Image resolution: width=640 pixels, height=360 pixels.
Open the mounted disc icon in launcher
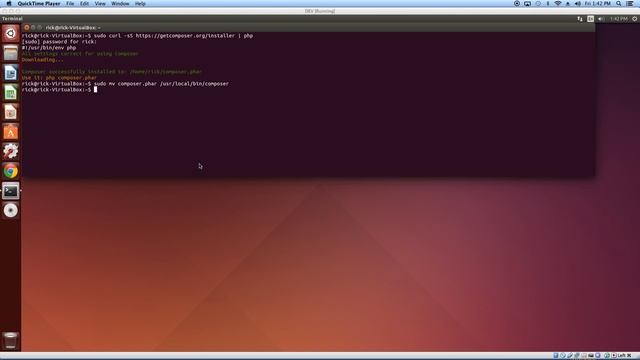click(11, 210)
